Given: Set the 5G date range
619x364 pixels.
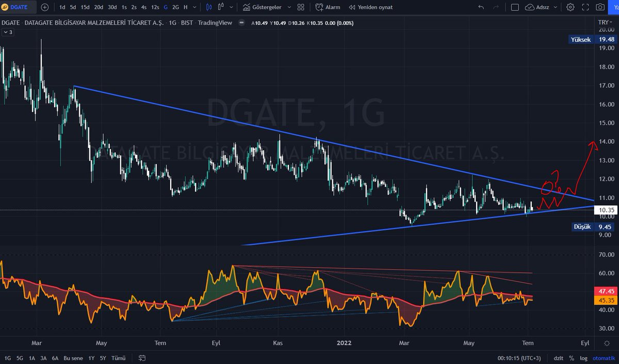Looking at the screenshot, I should coord(20,358).
